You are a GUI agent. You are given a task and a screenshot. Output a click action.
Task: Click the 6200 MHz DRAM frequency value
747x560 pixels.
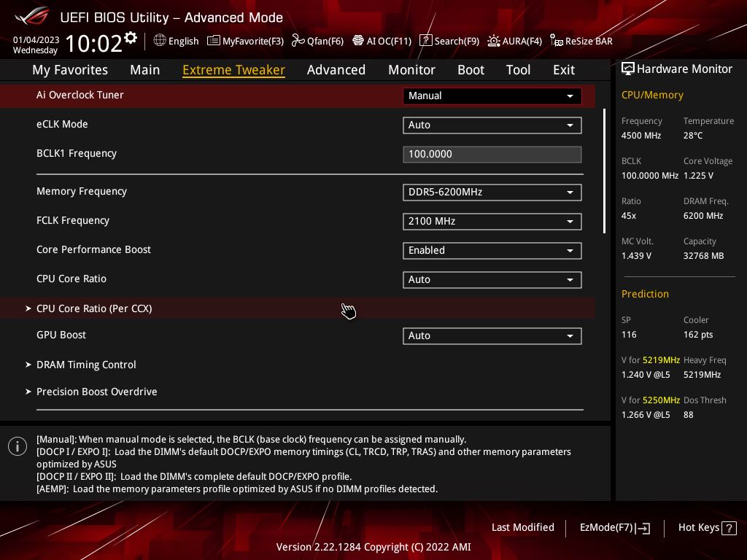click(x=703, y=216)
